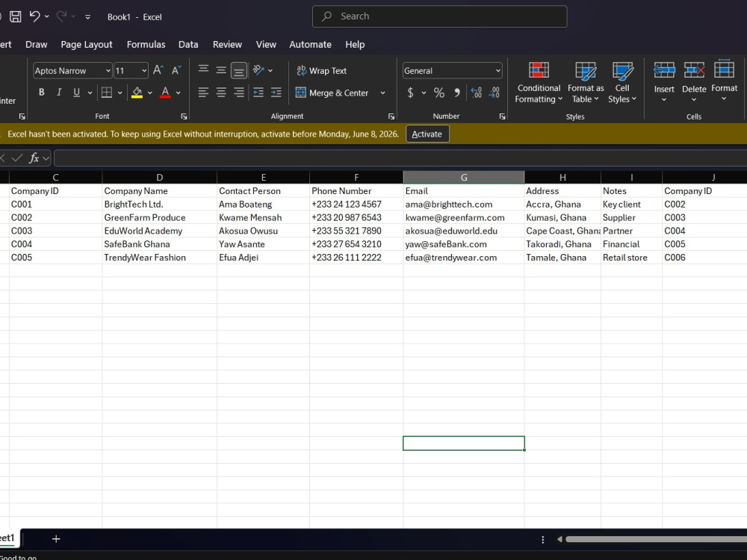747x560 pixels.
Task: Apply comma style
Action: point(457,93)
